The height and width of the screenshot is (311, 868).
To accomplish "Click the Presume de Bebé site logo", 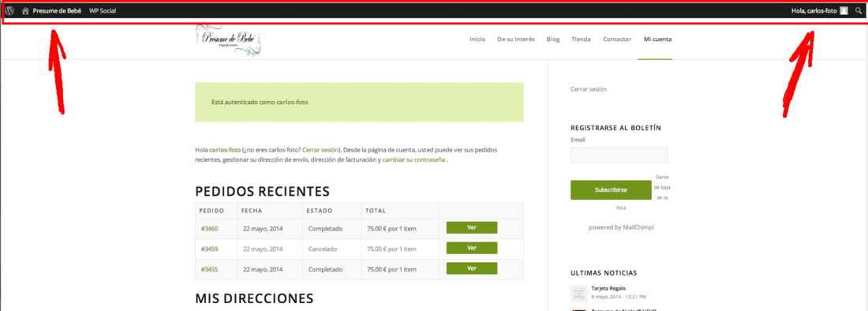I will [229, 39].
